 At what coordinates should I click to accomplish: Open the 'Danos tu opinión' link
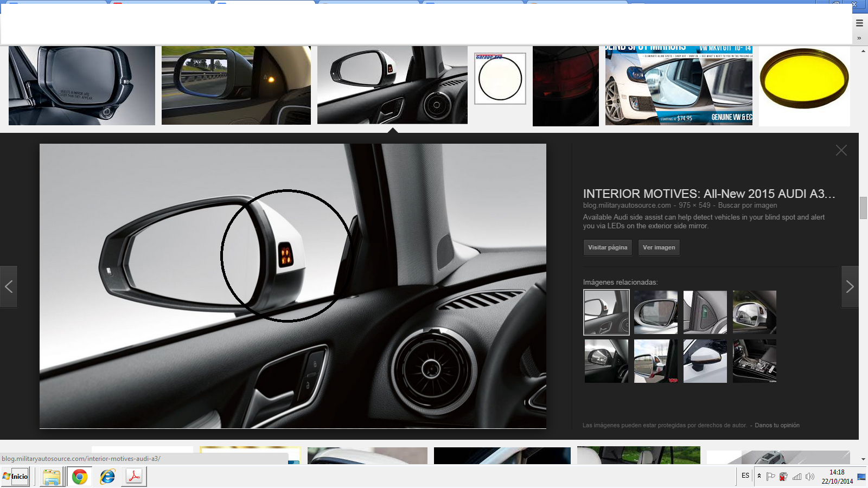777,426
